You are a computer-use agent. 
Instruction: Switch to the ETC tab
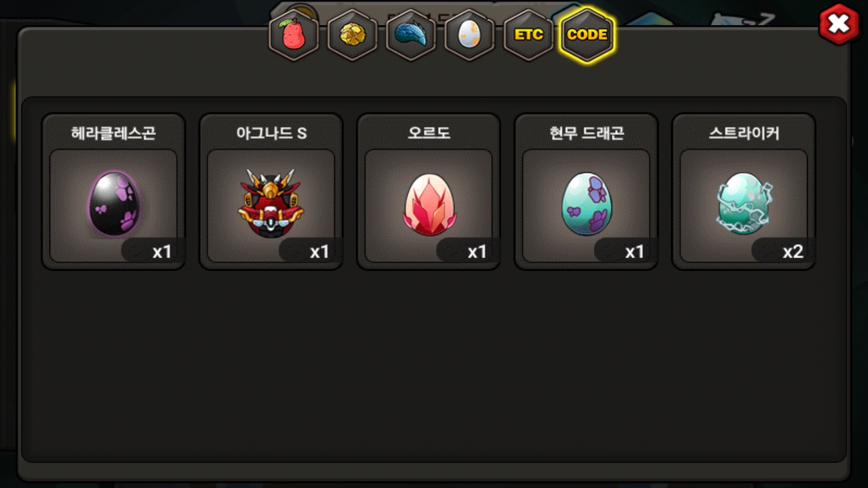tap(528, 35)
